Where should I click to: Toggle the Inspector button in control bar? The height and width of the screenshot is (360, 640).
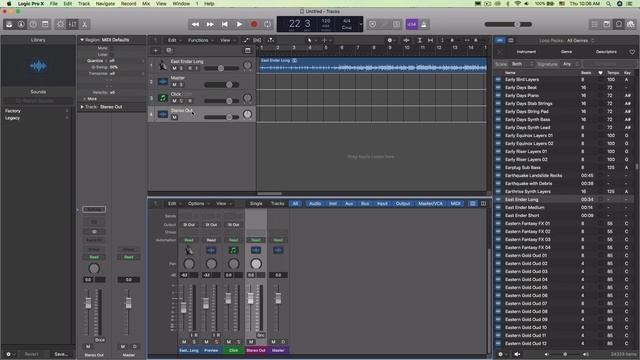pyautogui.click(x=21, y=24)
